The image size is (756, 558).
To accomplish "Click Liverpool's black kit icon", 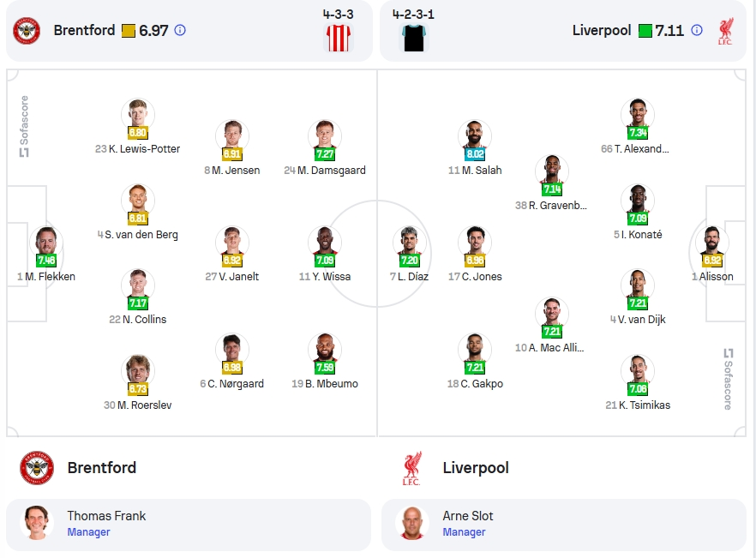I will coord(414,38).
